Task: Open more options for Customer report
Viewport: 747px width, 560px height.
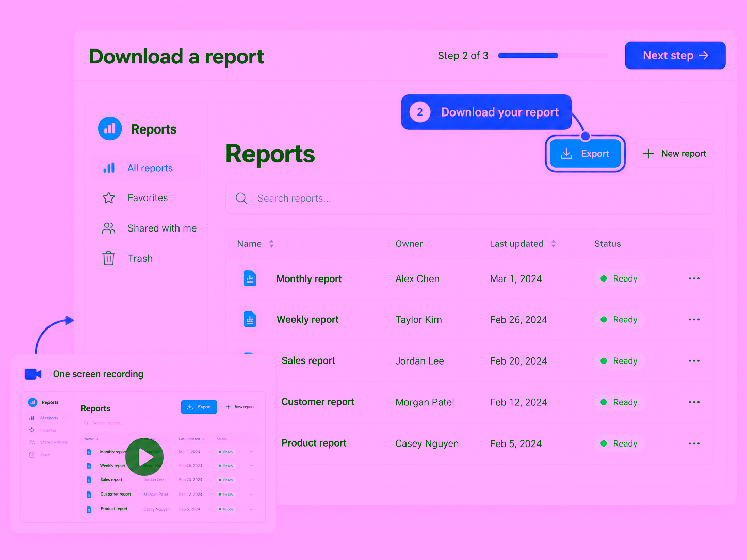Action: click(694, 402)
